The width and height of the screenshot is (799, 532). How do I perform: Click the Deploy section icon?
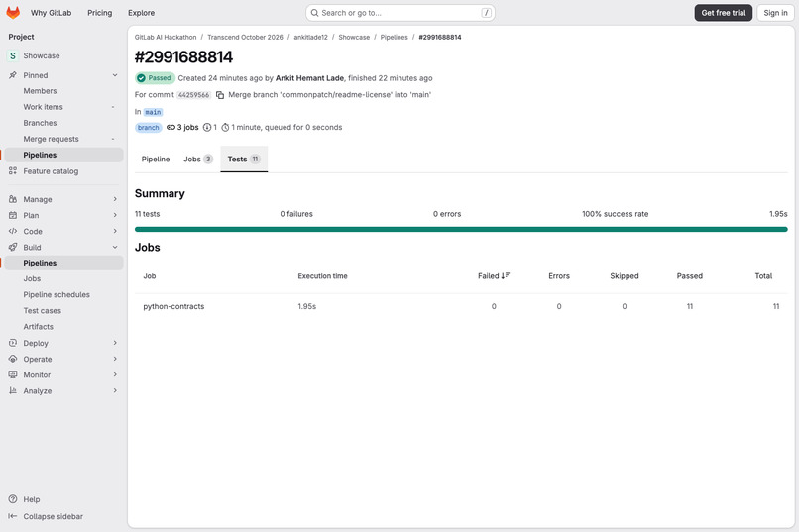[x=13, y=343]
